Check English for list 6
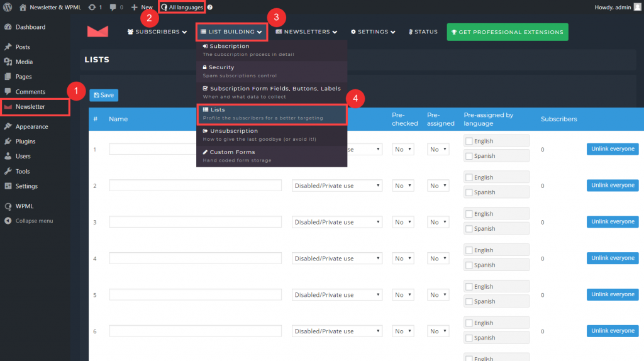644x361 pixels. (469, 323)
